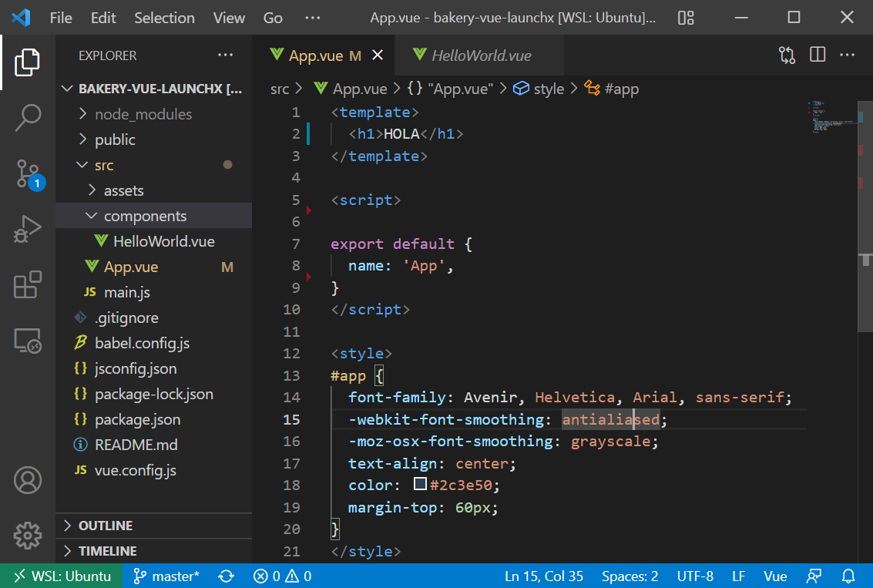Open the Extensions view
The width and height of the screenshot is (873, 588).
pyautogui.click(x=27, y=284)
